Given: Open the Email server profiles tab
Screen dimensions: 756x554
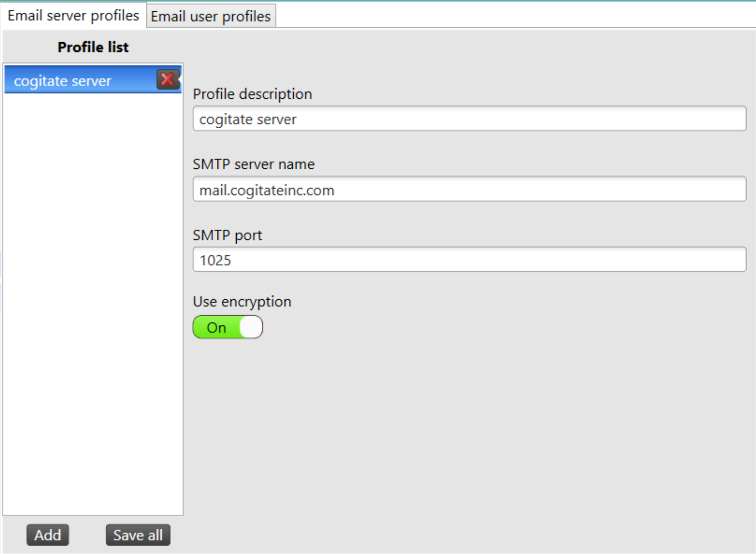Looking at the screenshot, I should 73,15.
